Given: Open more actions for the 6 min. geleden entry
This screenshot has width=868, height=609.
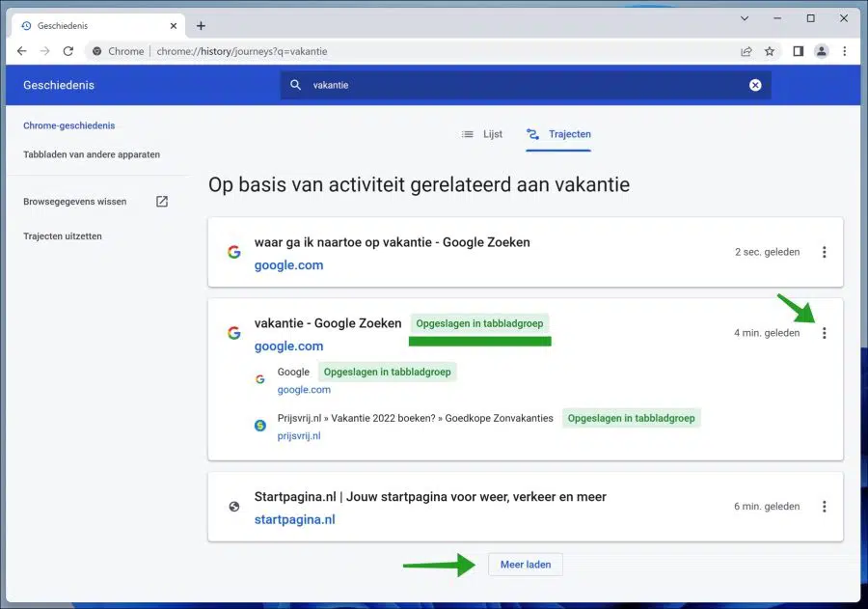Looking at the screenshot, I should [x=825, y=507].
